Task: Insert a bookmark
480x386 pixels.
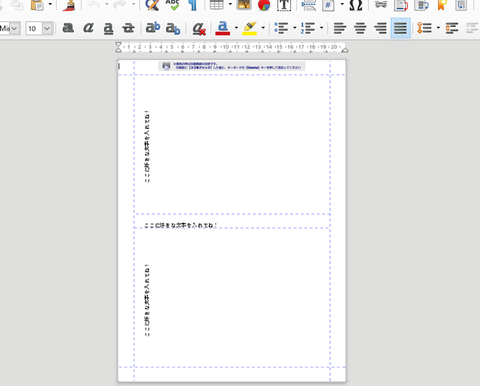Action: [442, 5]
